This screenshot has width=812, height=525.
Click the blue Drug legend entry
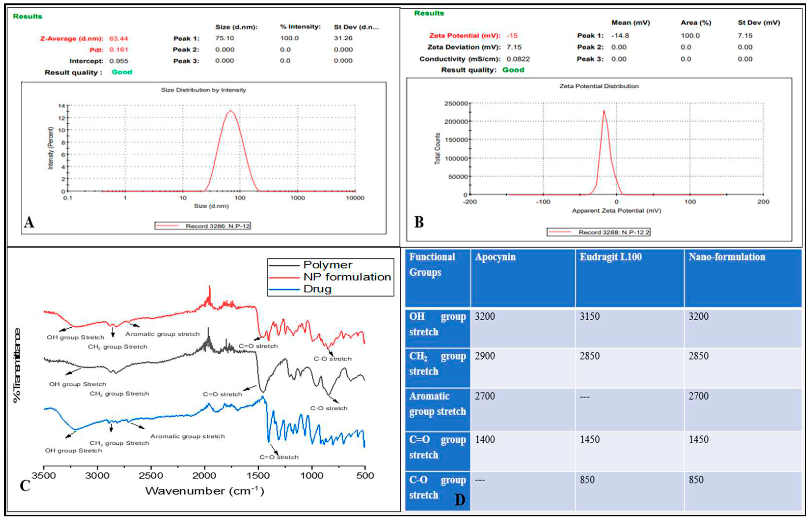(317, 289)
